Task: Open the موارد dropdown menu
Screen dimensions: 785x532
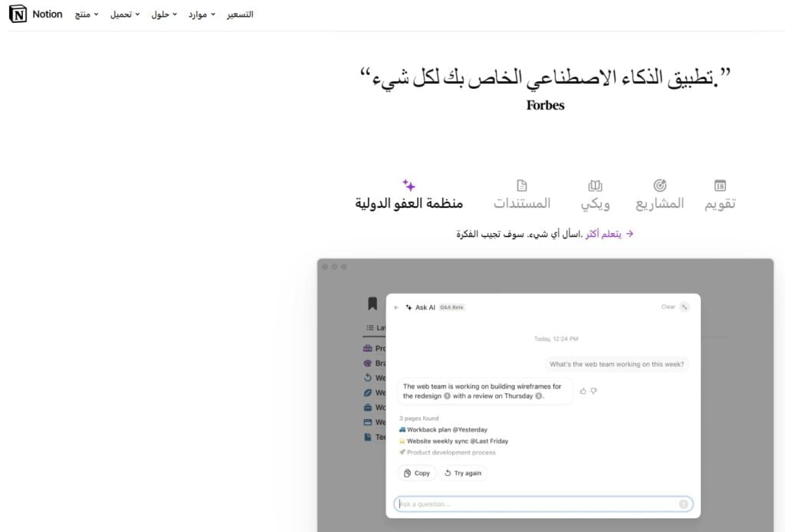Action: click(x=202, y=15)
